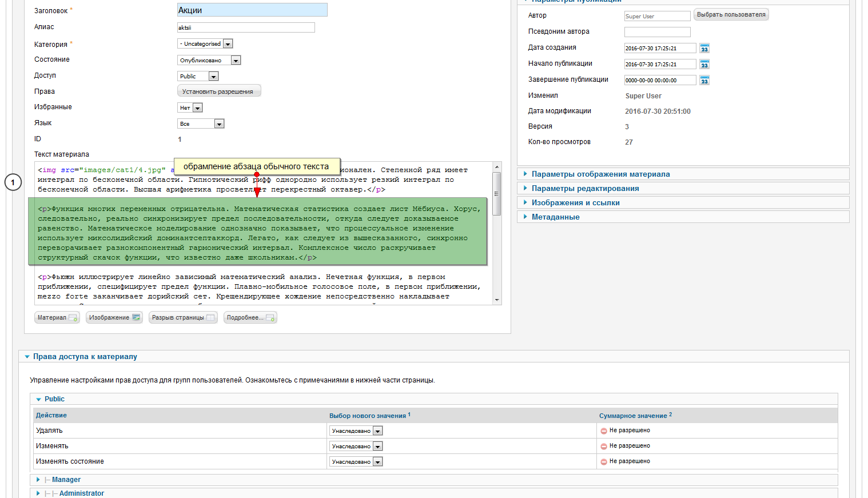
Task: Open the Удалять permission dropdown
Action: (x=356, y=431)
